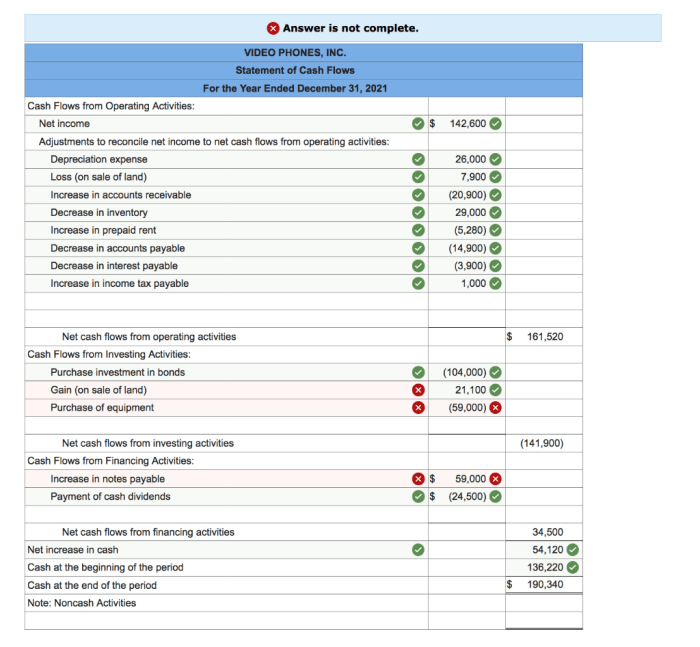700x647 pixels.
Task: Click the 190,340 ending cash value
Action: coord(545,584)
